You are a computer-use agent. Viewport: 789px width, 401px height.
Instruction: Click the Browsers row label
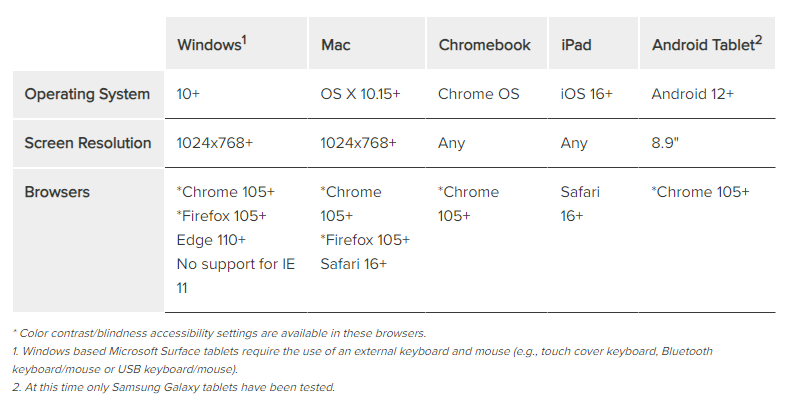coord(57,192)
